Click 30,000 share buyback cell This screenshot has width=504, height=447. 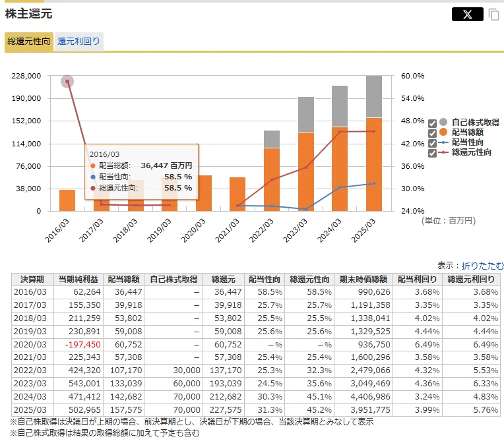pyautogui.click(x=173, y=371)
